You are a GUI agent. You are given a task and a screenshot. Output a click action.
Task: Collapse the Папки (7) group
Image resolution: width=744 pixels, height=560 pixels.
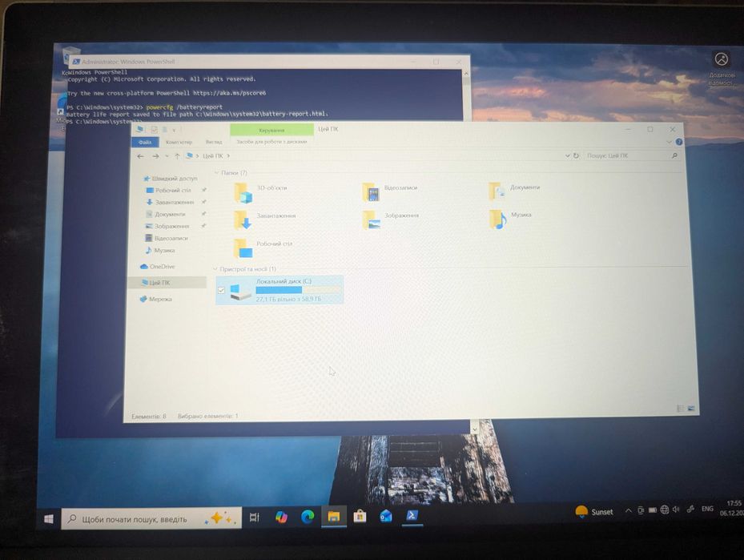click(217, 173)
